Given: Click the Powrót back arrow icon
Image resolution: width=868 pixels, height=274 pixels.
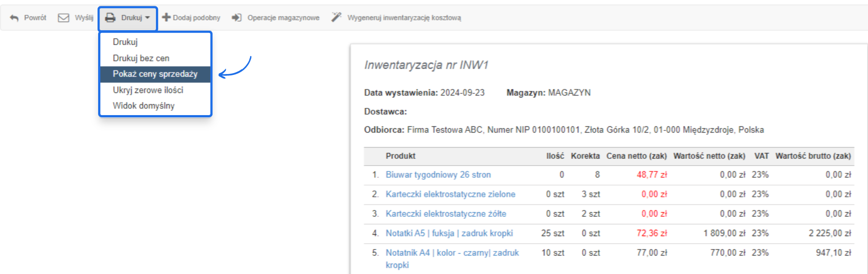Looking at the screenshot, I should click(14, 18).
